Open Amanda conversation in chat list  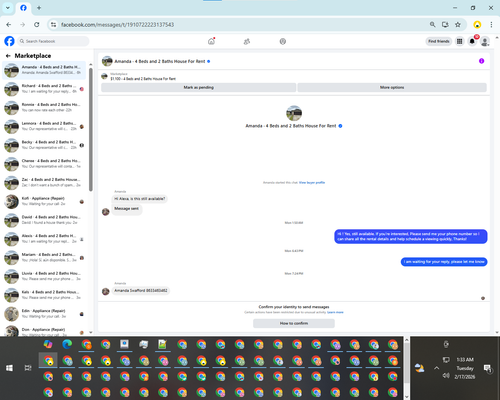tap(44, 70)
